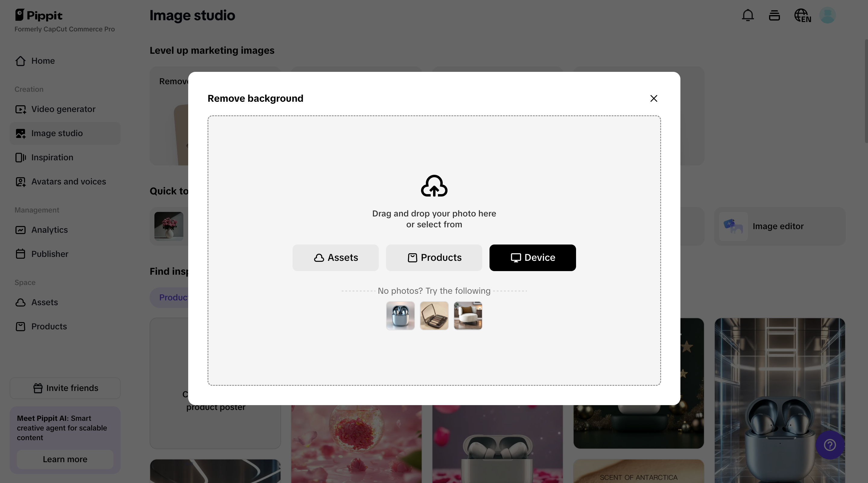868x483 pixels.
Task: Open the user profile avatar
Action: pos(827,15)
